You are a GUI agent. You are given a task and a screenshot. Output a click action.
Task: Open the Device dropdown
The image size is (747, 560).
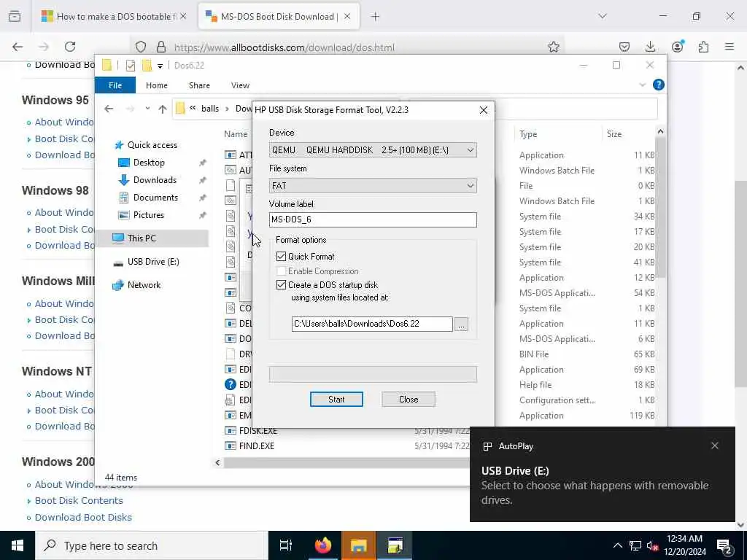point(373,150)
